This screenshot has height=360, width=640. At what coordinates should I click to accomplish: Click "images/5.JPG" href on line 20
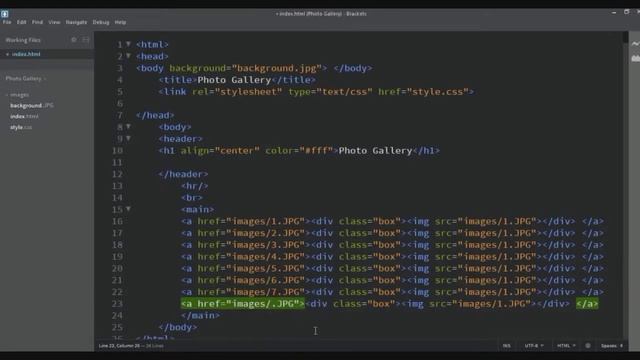click(x=265, y=269)
